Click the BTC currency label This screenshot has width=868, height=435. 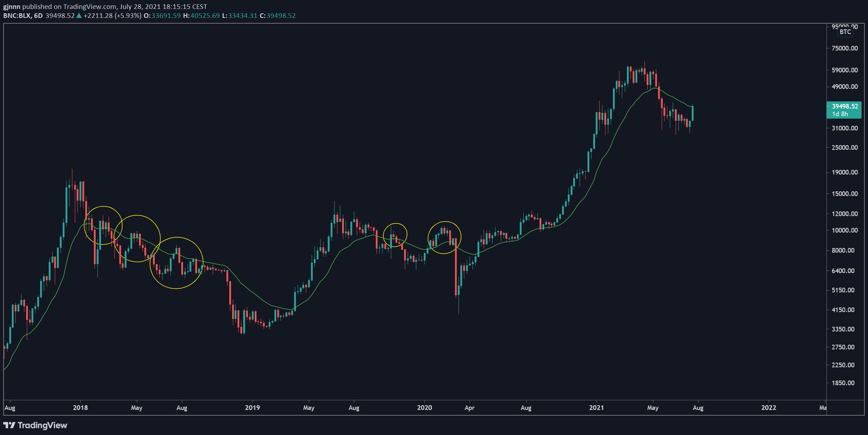click(x=845, y=32)
